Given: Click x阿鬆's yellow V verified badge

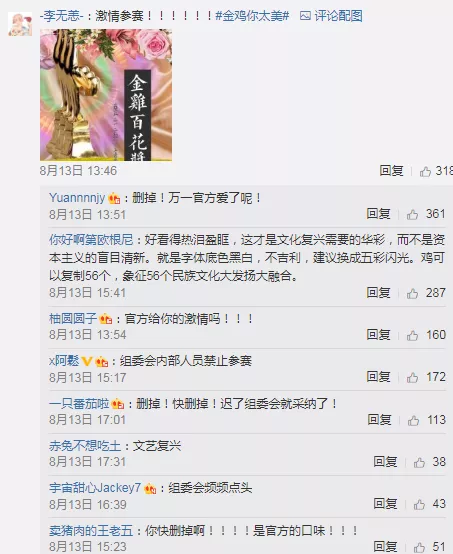Looking at the screenshot, I should 87,361.
